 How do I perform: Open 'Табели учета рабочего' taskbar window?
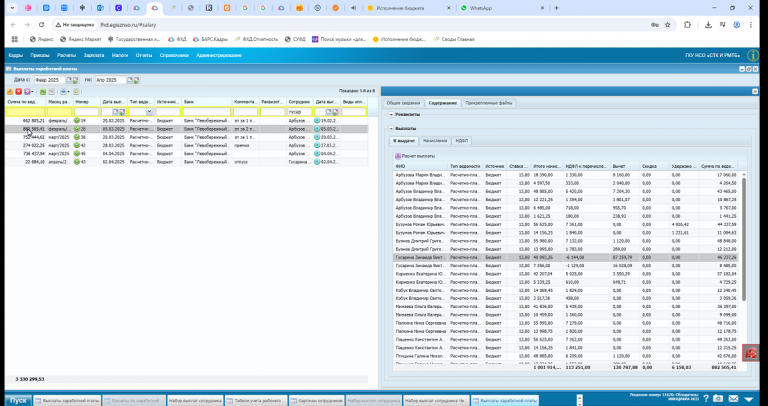point(256,400)
